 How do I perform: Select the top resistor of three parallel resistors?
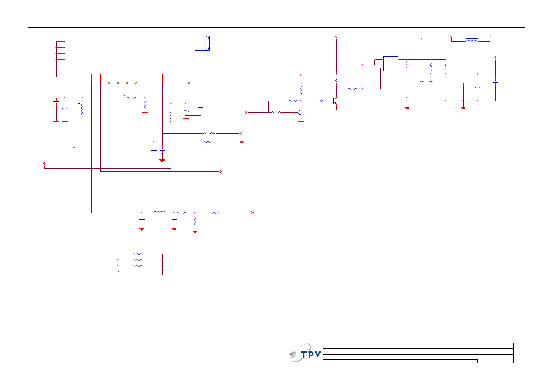(137, 254)
